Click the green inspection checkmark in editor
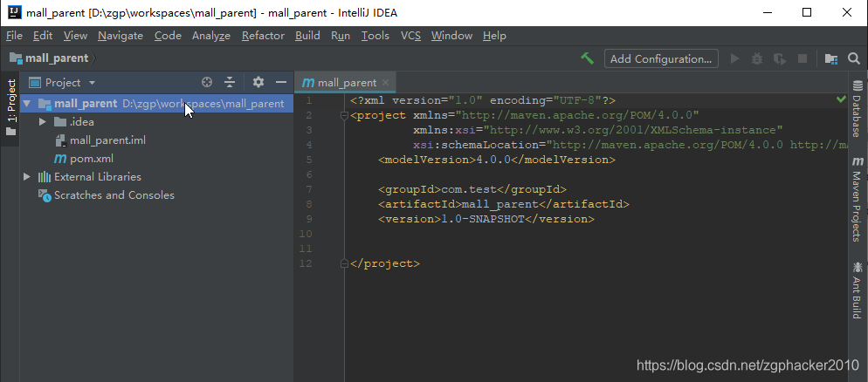This screenshot has width=868, height=382. point(842,99)
